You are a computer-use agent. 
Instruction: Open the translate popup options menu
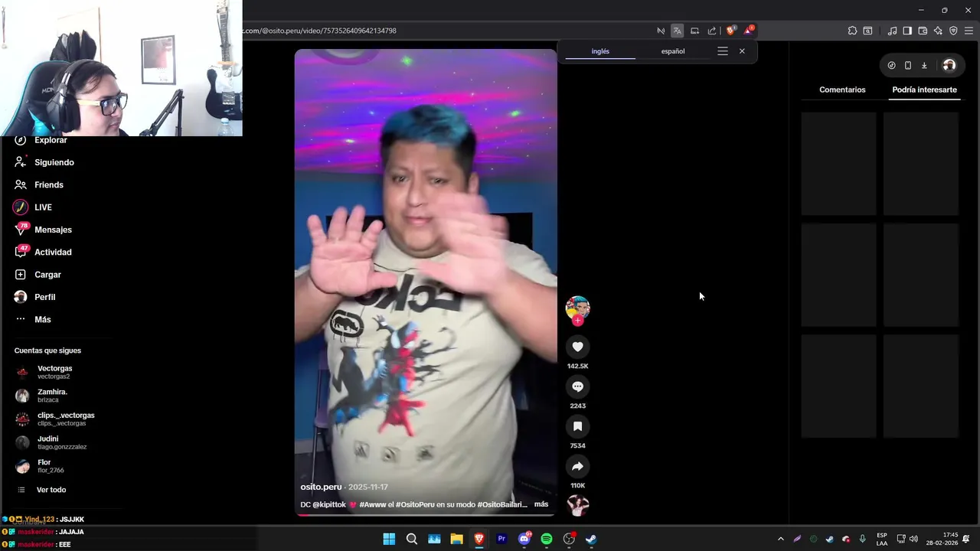(722, 51)
